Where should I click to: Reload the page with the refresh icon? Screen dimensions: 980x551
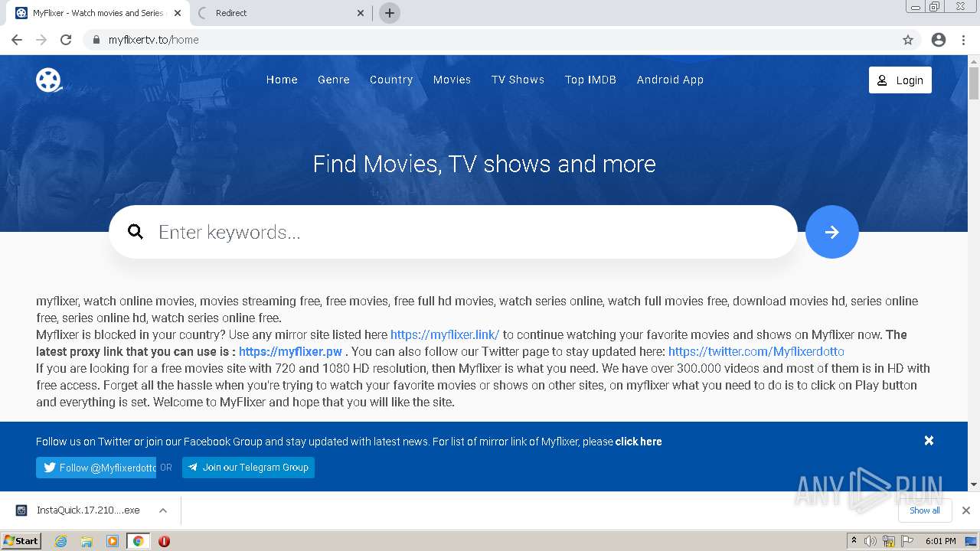click(x=66, y=40)
